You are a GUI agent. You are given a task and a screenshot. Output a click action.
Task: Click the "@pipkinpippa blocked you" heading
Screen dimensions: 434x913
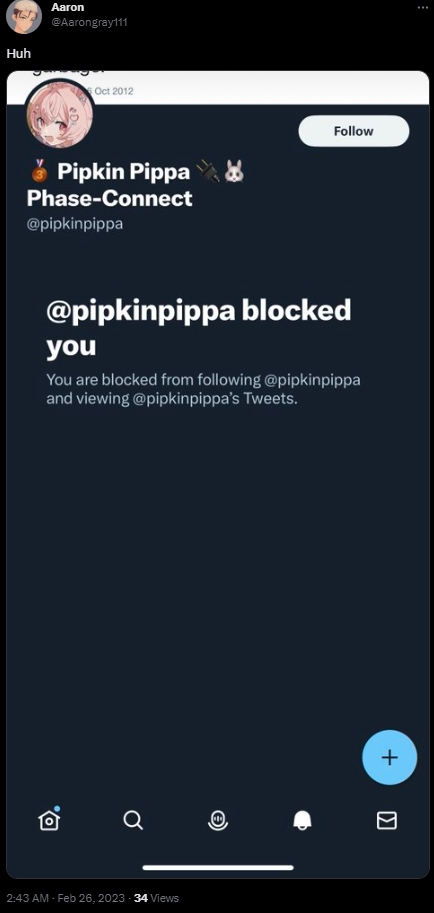tap(199, 328)
